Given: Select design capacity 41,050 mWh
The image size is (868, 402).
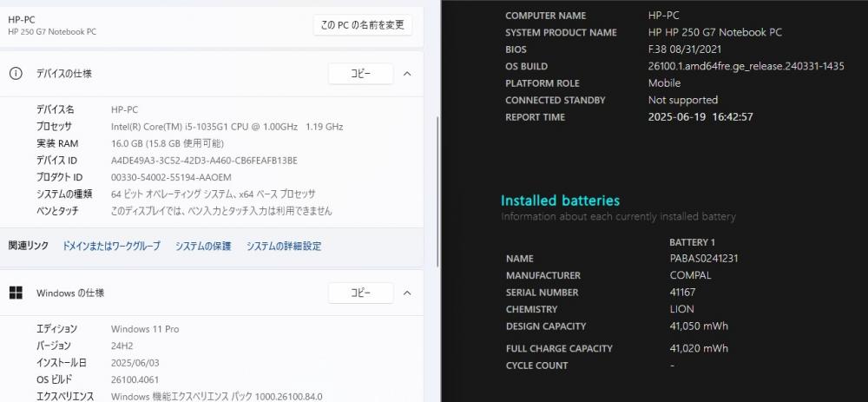Looking at the screenshot, I should [x=699, y=326].
